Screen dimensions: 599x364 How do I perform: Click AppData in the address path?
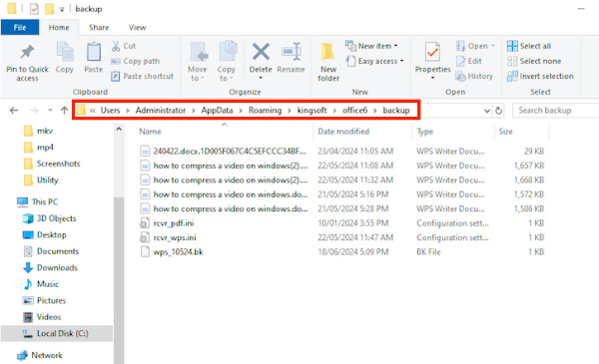(x=217, y=111)
